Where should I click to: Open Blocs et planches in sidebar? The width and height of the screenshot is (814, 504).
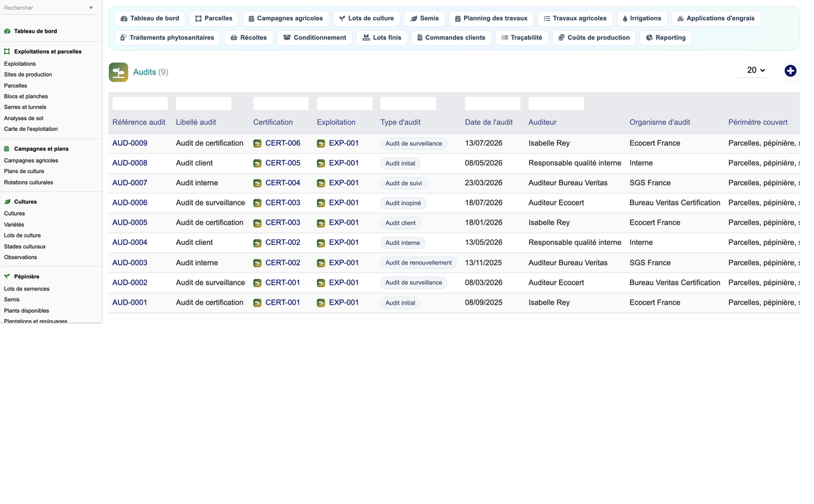tap(26, 96)
